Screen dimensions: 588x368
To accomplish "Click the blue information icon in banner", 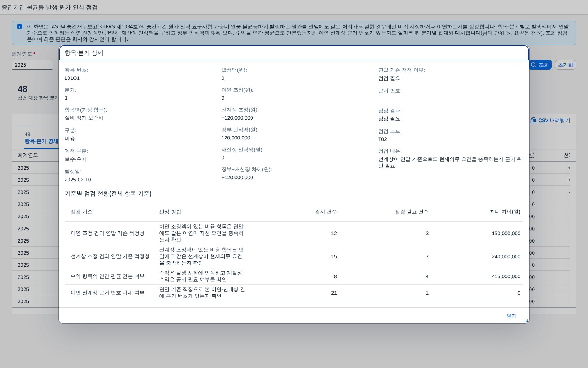I will pos(19,26).
